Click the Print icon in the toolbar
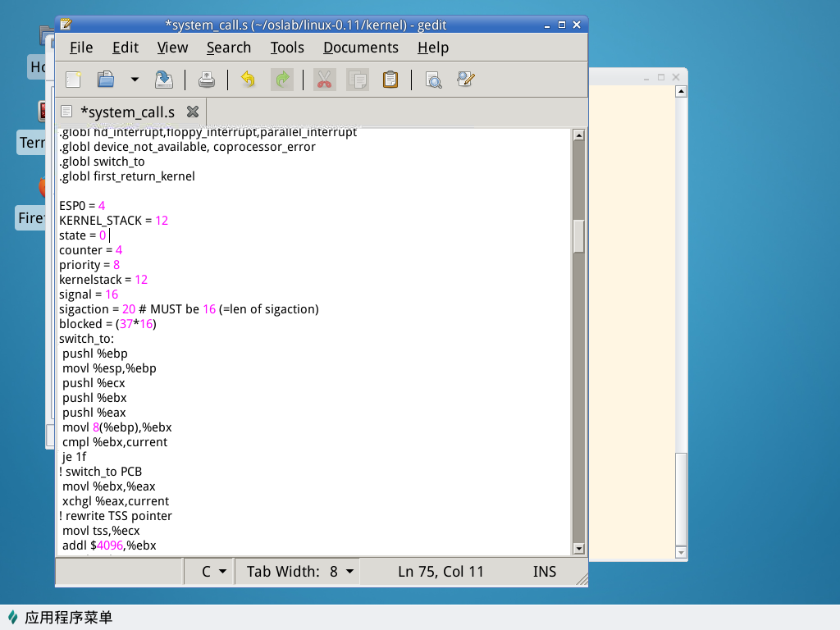 click(x=207, y=80)
